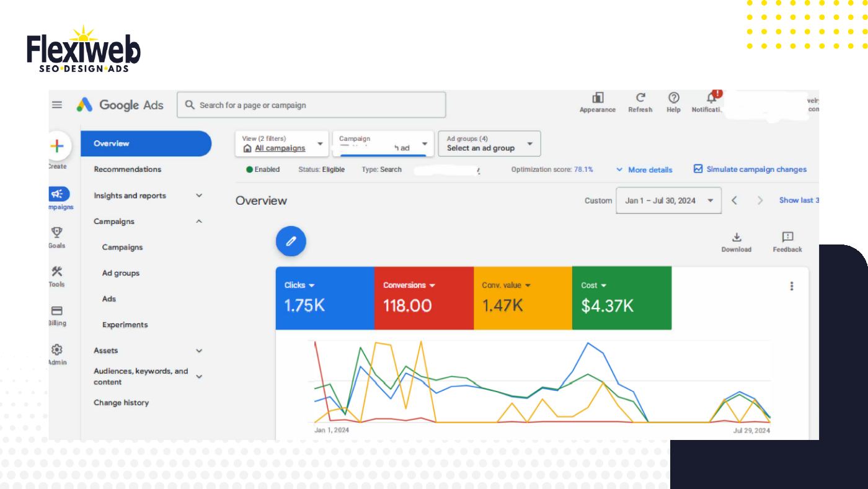
Task: Click the 118.00 conversions value
Action: click(x=407, y=305)
